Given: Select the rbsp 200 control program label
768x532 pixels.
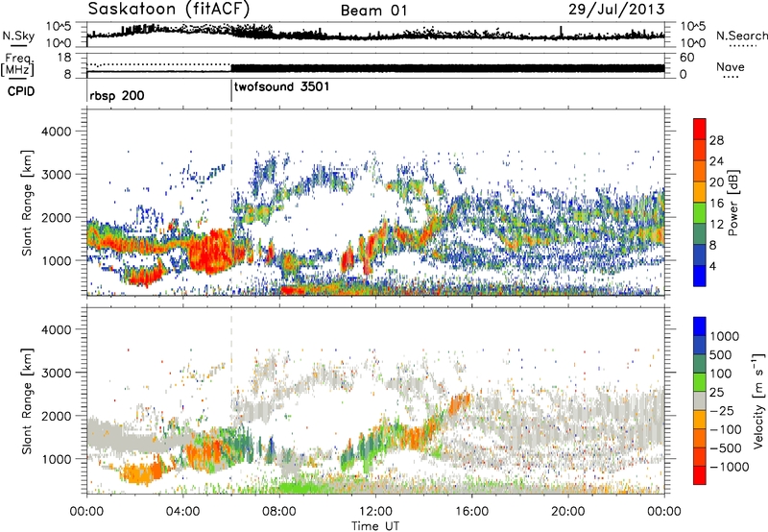Looking at the screenshot, I should click(117, 95).
